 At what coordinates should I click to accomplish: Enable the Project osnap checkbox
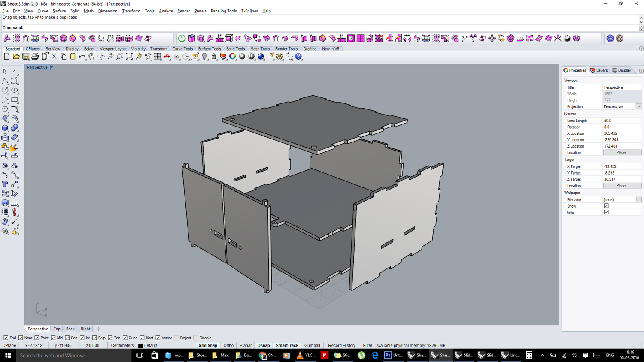pyautogui.click(x=176, y=338)
